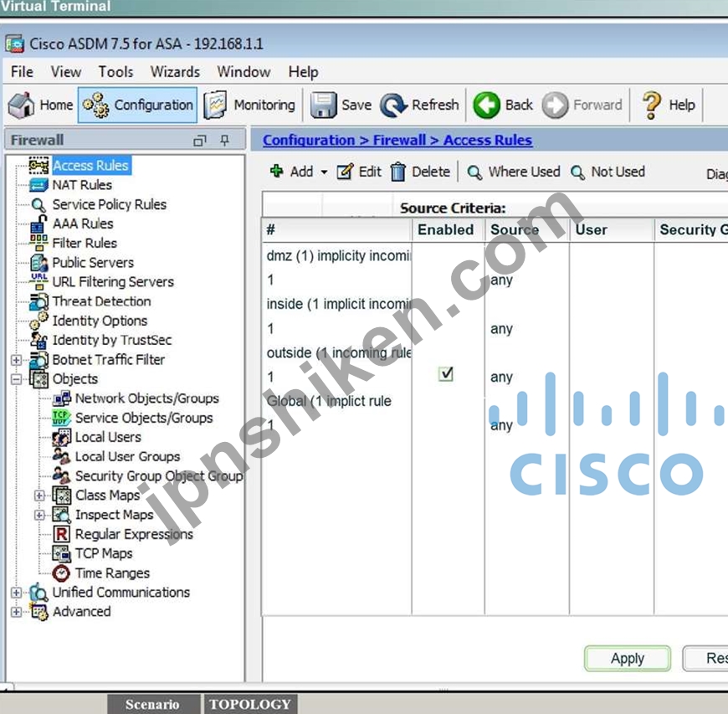
Task: Open the Tools menu
Action: pos(115,72)
